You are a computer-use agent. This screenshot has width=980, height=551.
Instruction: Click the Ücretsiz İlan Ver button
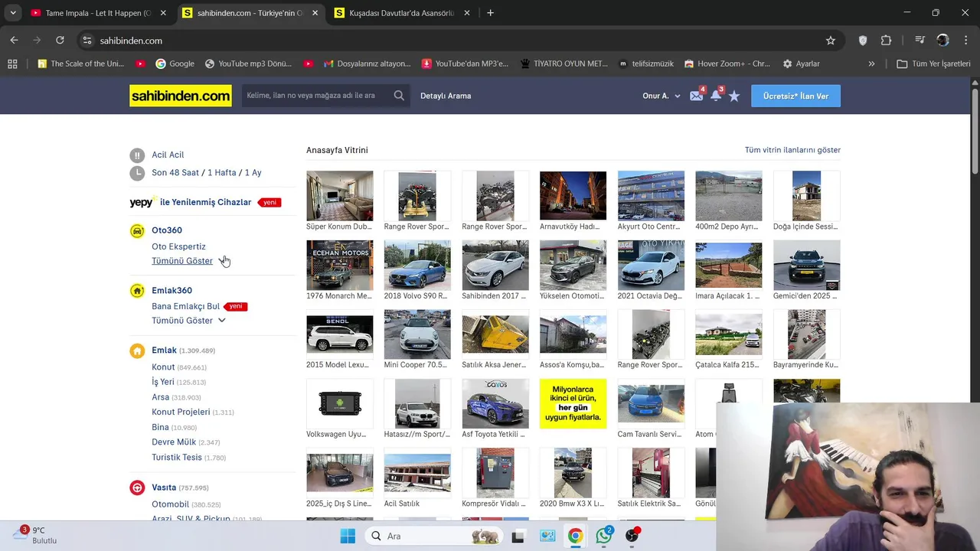coord(795,96)
